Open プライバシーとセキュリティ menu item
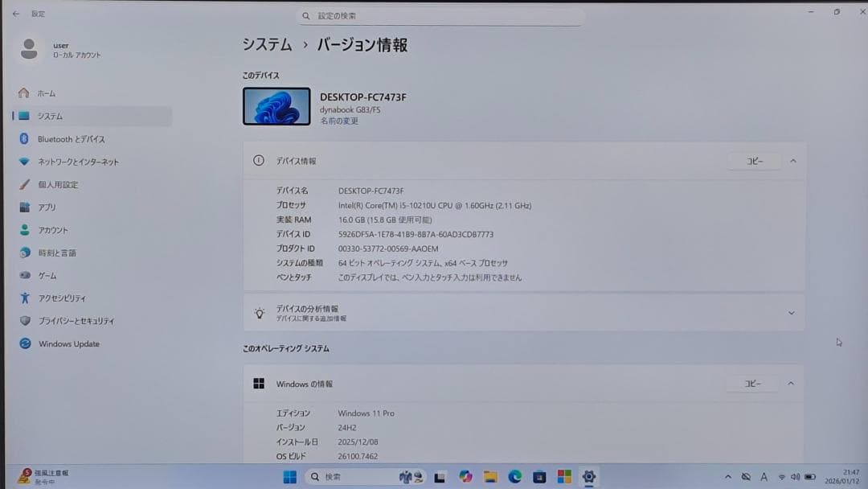868x489 pixels. pyautogui.click(x=27, y=321)
